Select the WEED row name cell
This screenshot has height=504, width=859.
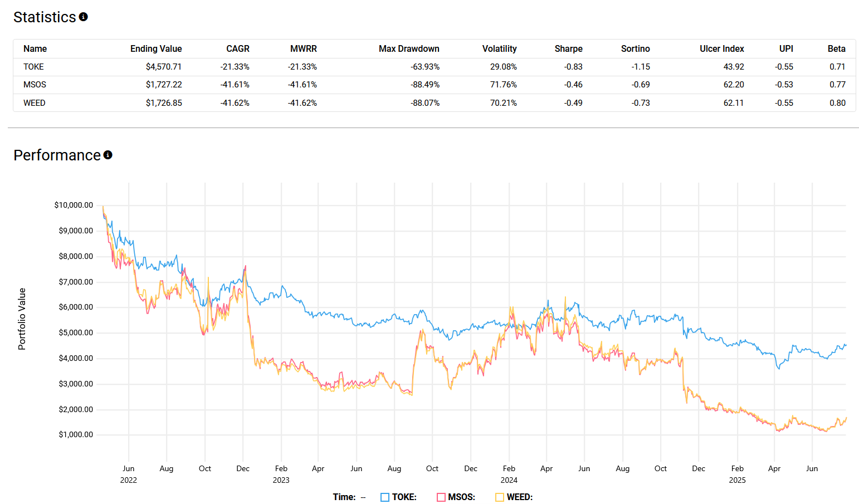(x=35, y=103)
